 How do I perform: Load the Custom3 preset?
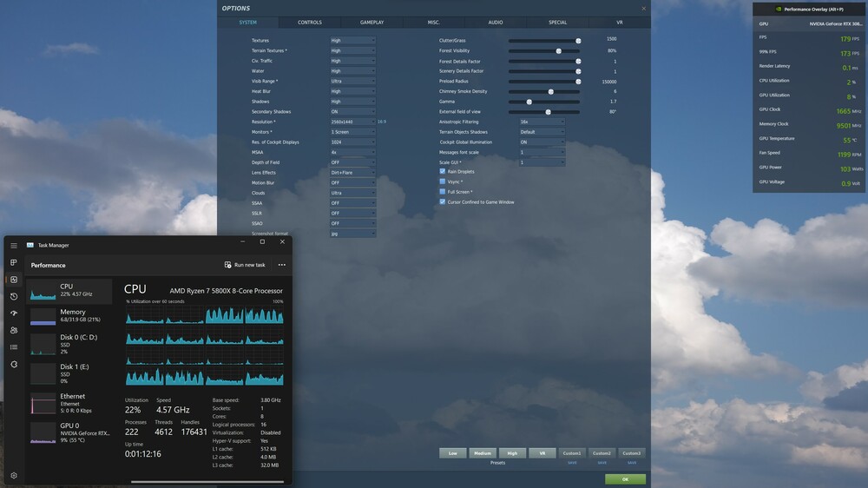632,453
